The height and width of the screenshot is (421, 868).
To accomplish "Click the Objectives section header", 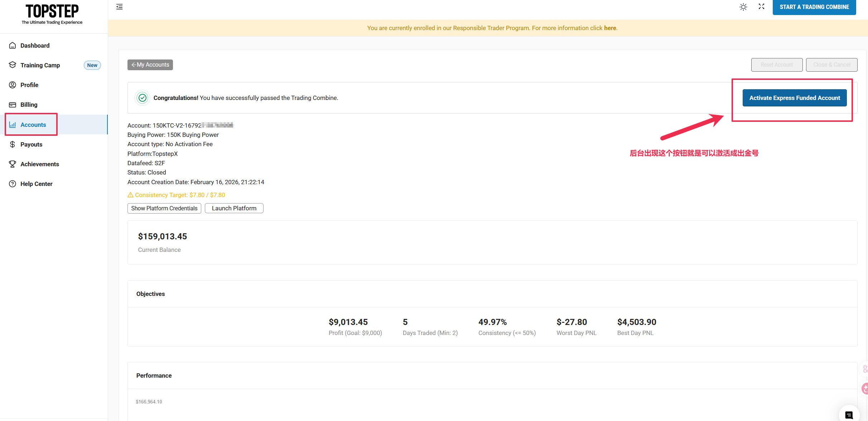I will [x=150, y=294].
